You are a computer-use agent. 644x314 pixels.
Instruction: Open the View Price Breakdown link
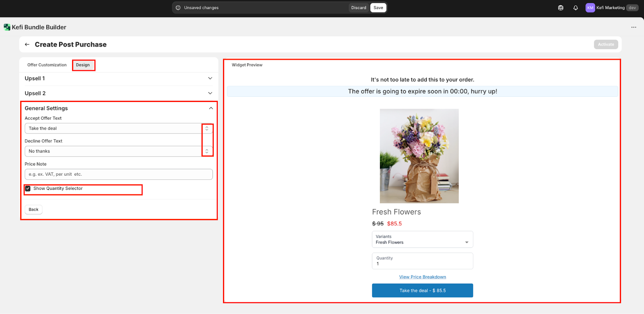pos(422,277)
